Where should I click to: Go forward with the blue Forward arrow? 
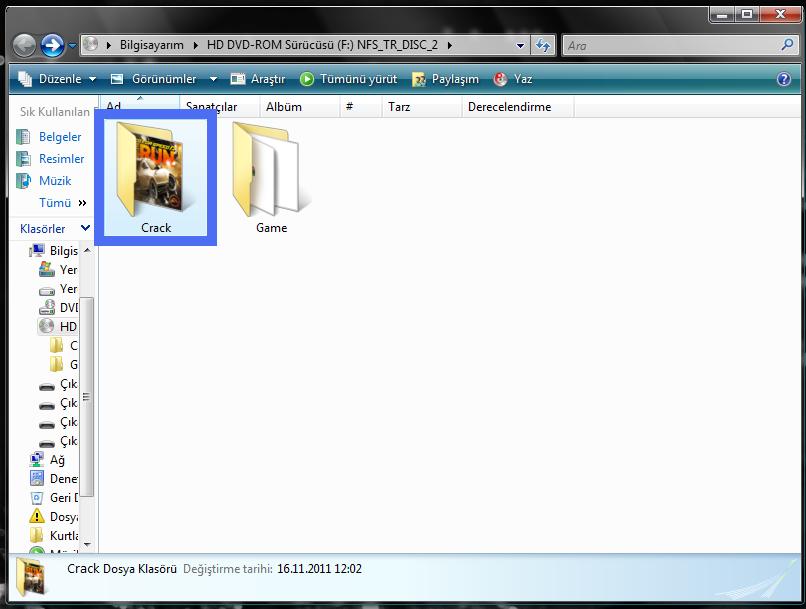52,46
